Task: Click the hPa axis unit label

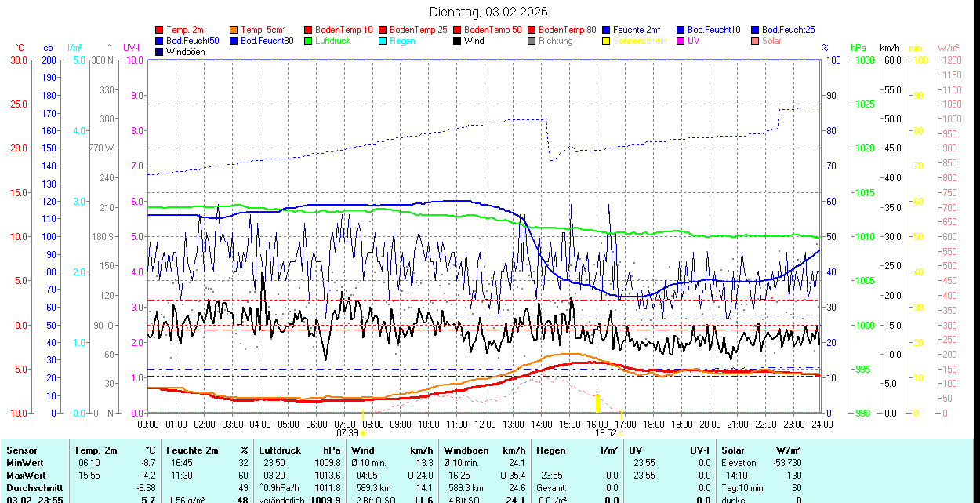Action: [x=858, y=48]
